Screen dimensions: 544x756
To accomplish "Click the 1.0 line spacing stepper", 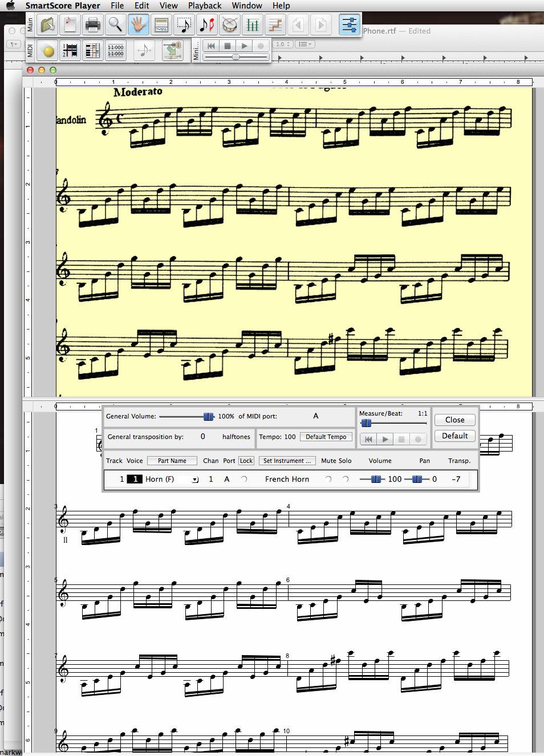I will click(x=283, y=44).
